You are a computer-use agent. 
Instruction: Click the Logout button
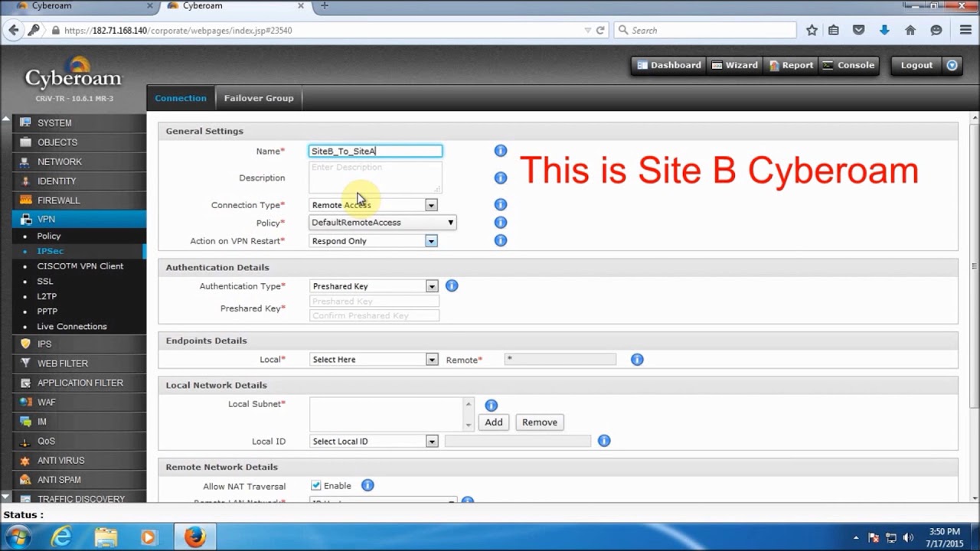(x=916, y=65)
